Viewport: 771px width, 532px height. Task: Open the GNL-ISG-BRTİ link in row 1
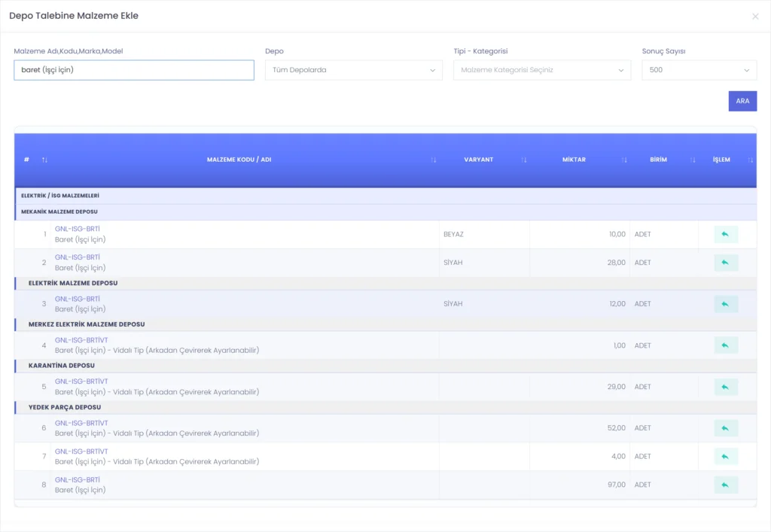(78, 229)
